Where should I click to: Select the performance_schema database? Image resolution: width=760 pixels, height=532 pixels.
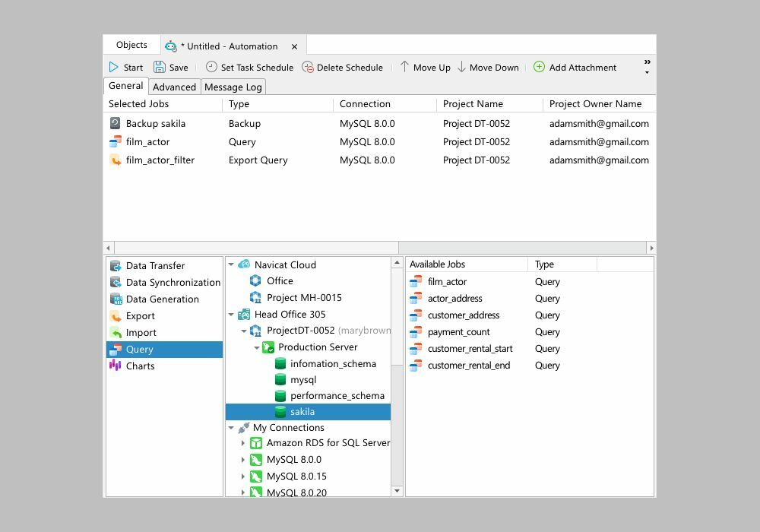(x=337, y=396)
